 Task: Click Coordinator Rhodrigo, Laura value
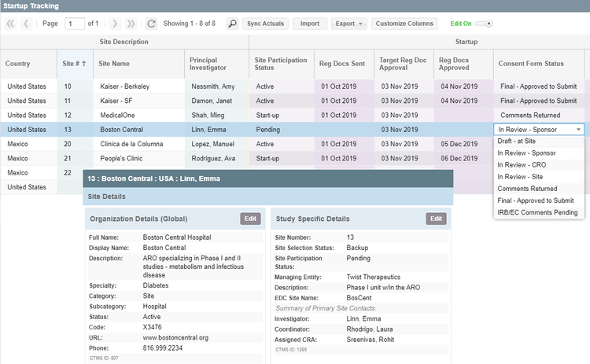pyautogui.click(x=370, y=329)
